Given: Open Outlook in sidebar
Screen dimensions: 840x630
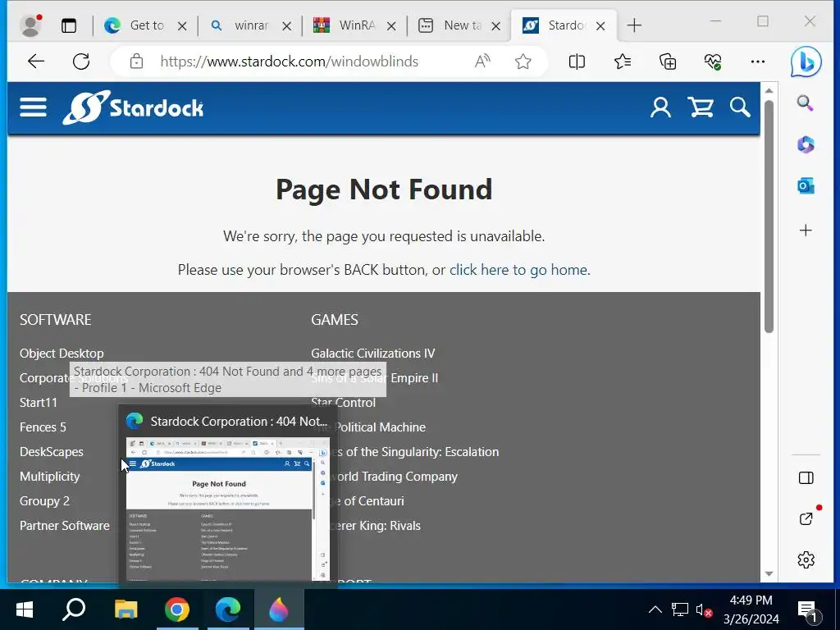Looking at the screenshot, I should [x=806, y=186].
